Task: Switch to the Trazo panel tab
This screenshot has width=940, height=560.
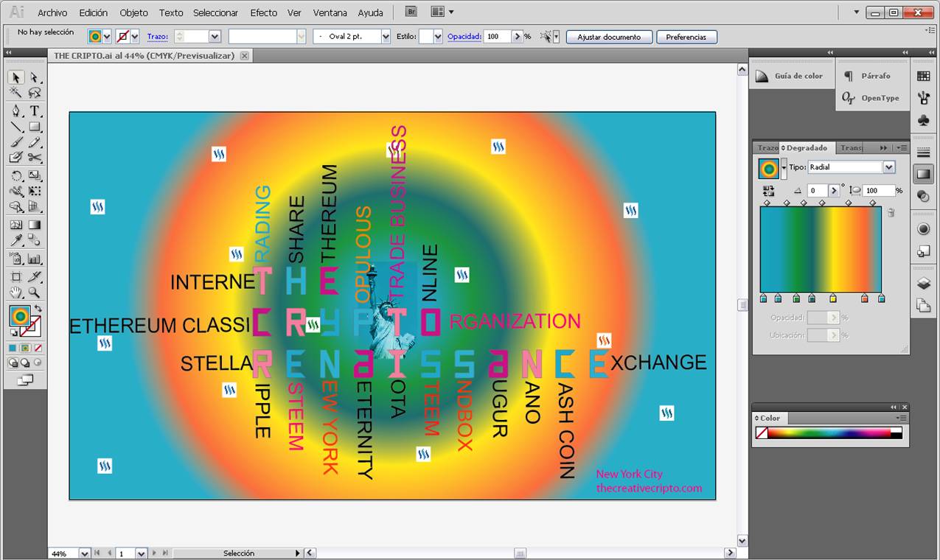Action: (767, 148)
